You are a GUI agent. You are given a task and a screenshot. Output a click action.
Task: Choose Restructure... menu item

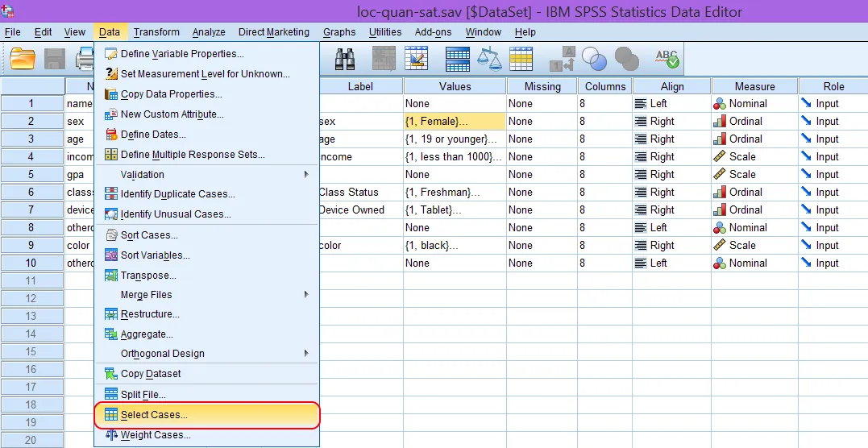[207, 314]
